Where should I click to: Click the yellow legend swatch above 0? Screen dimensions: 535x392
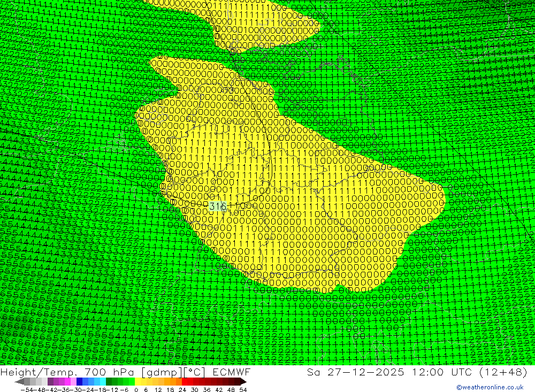(x=137, y=382)
